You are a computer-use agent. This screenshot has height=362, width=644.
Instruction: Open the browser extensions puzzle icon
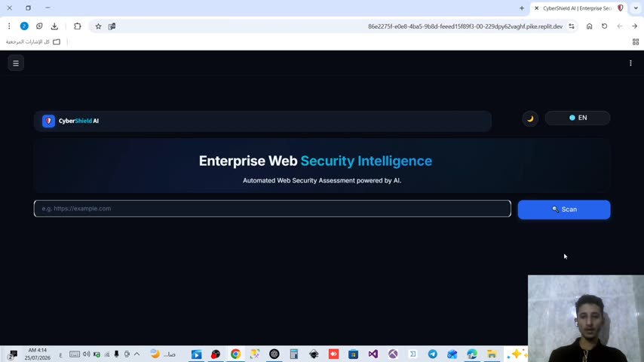pyautogui.click(x=77, y=26)
